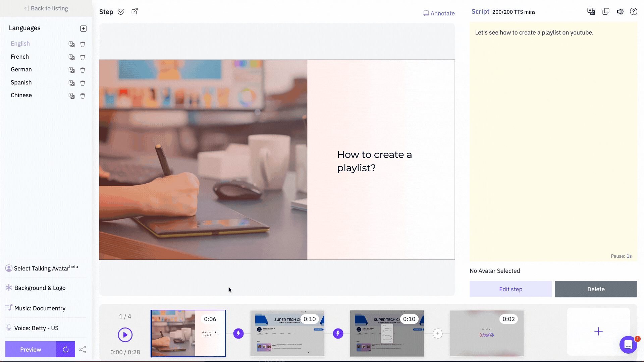Screen dimensions: 644x362
Task: Select Music: Documentry option
Action: pyautogui.click(x=39, y=308)
